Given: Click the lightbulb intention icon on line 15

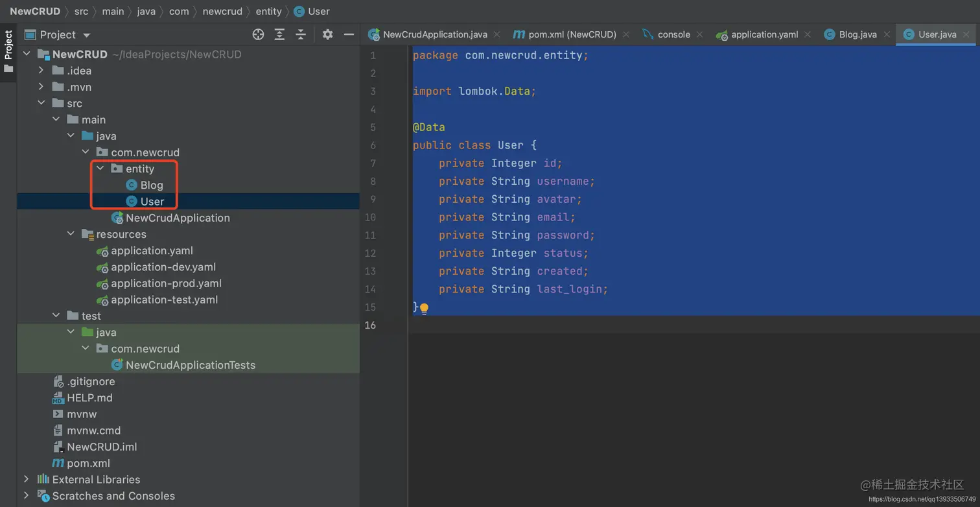Looking at the screenshot, I should 424,309.
